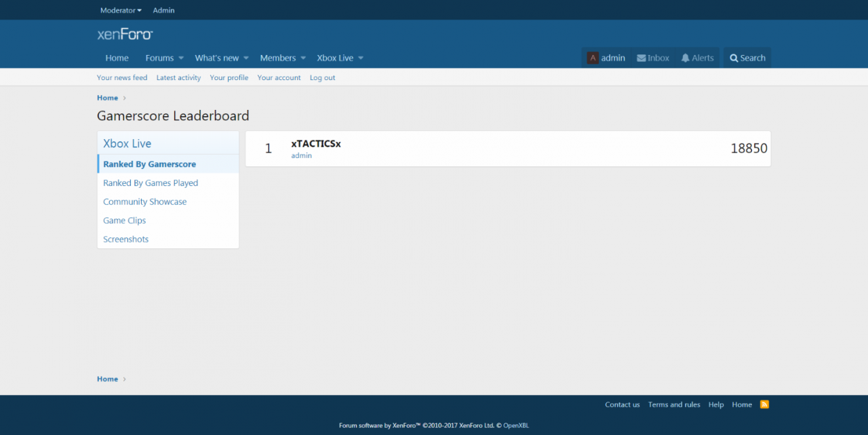868x435 pixels.
Task: Go to the Home navigation tab
Action: tap(117, 58)
